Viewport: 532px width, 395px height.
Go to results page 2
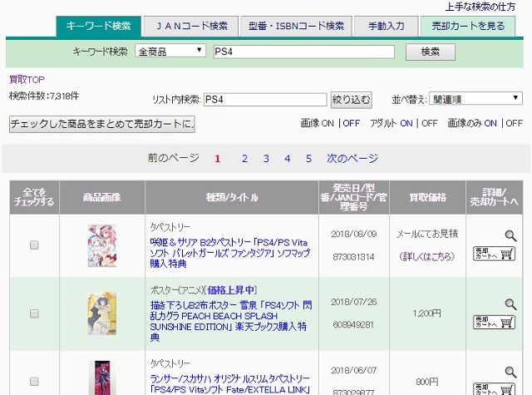244,159
